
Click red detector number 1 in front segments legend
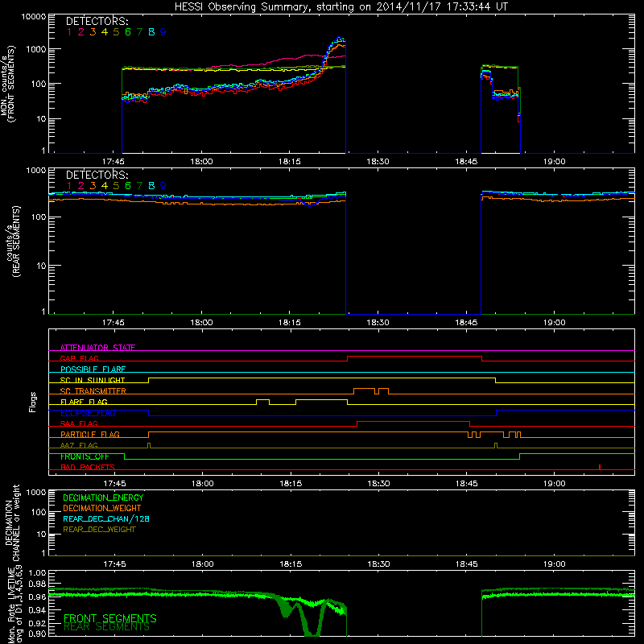click(69, 32)
